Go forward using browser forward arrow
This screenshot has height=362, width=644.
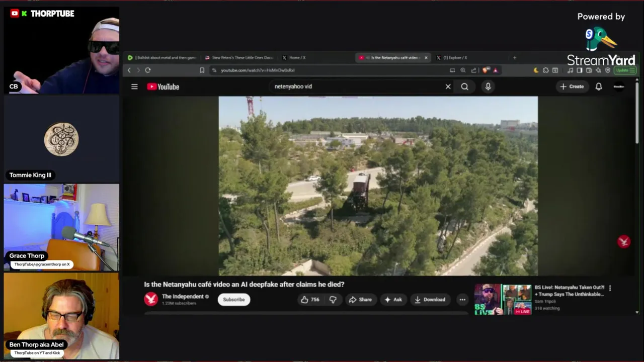(x=138, y=70)
